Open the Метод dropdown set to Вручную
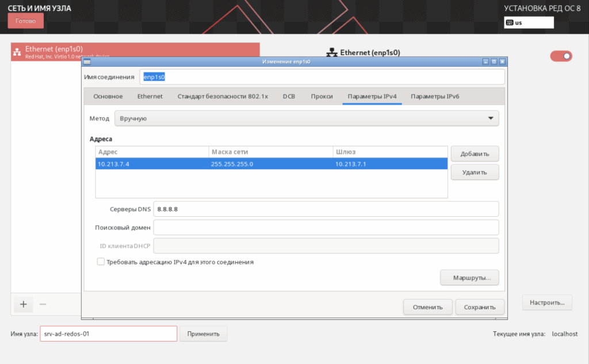Image resolution: width=589 pixels, height=364 pixels. tap(307, 118)
